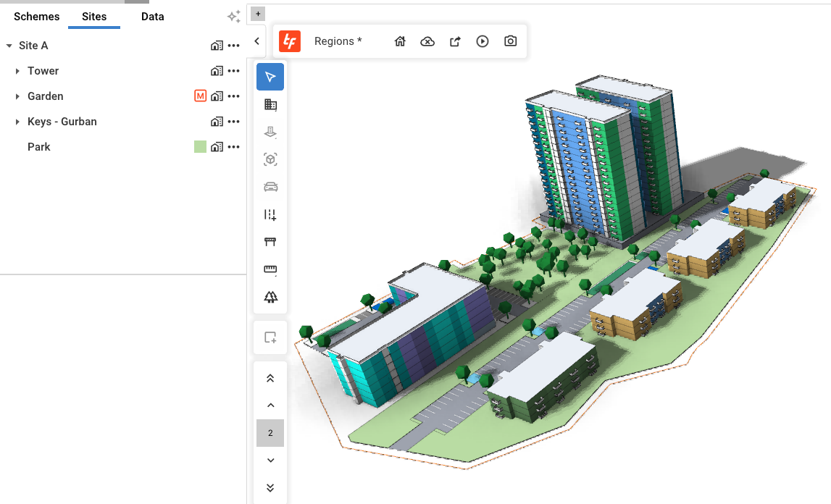Screen dimensions: 831x504
Task: Activate the ruler measure tool
Action: (x=270, y=270)
